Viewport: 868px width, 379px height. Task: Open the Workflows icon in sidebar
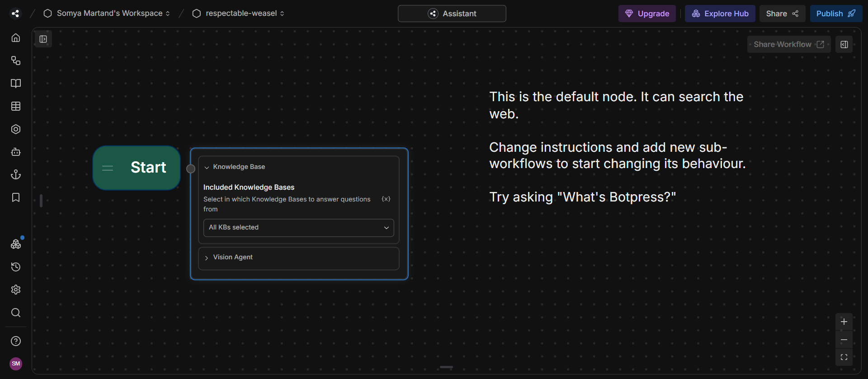[16, 61]
